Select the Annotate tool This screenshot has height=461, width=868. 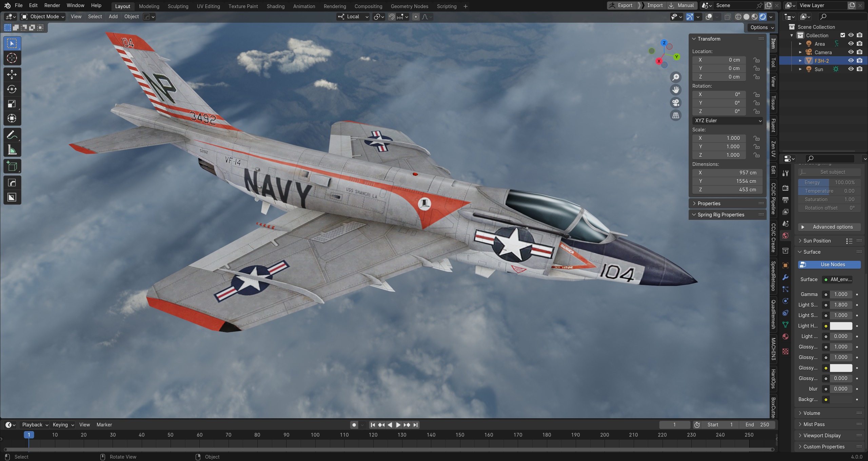[x=12, y=135]
